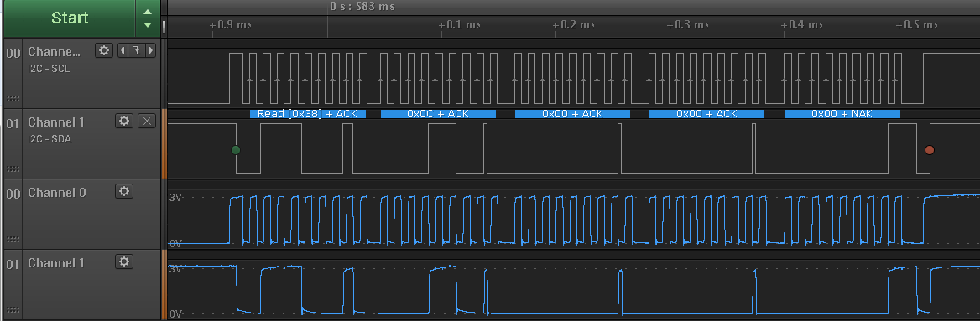The height and width of the screenshot is (321, 980).
Task: Click the 'Channe...' name on the SCL row
Action: click(55, 52)
